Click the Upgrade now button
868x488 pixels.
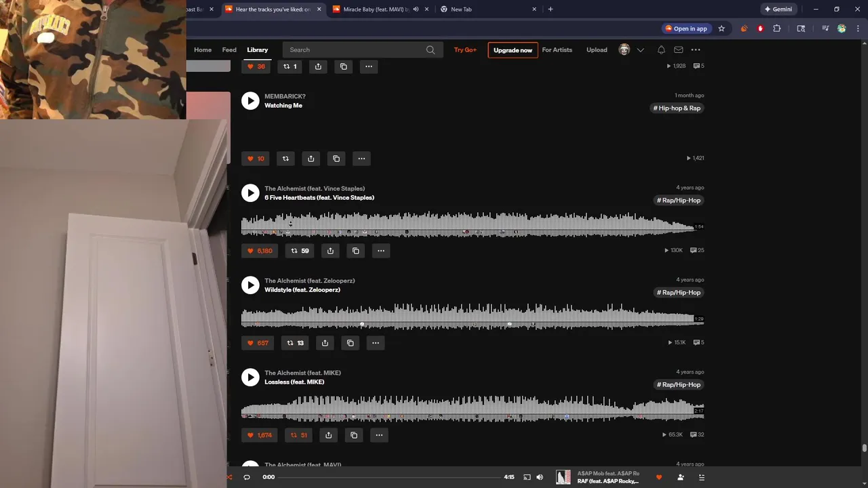[513, 50]
